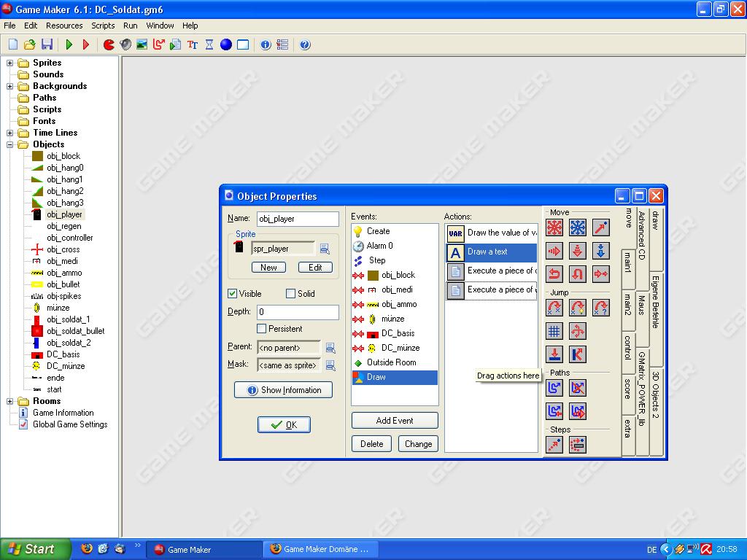Enable the Solid checkbox
Viewport: 747px width, 560px height.
[x=291, y=294]
